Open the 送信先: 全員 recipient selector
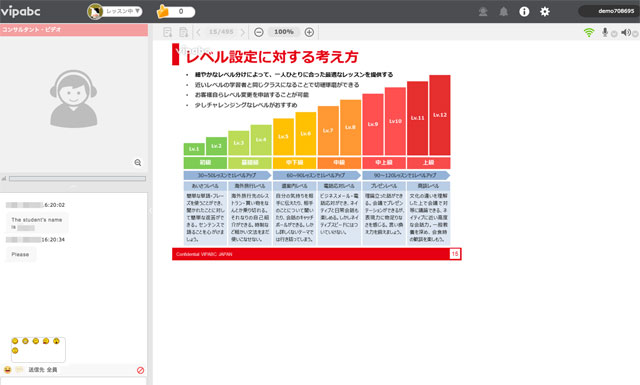Image resolution: width=640 pixels, height=385 pixels. (43, 370)
